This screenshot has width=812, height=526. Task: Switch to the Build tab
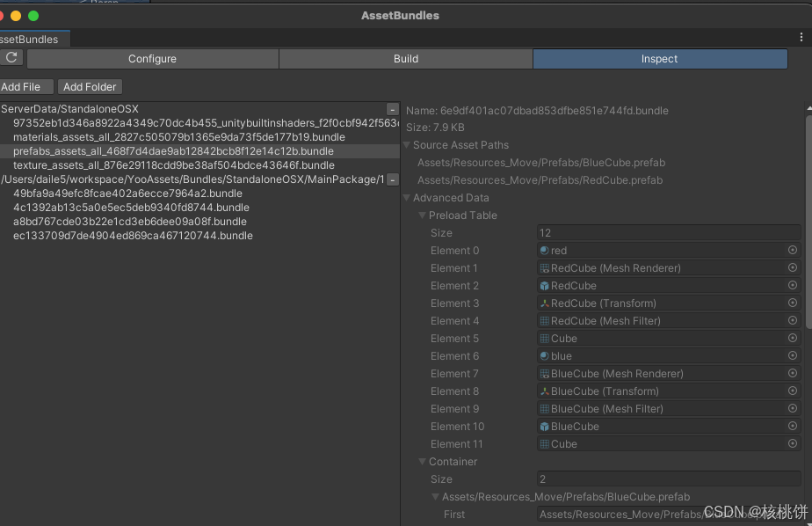[x=405, y=59]
